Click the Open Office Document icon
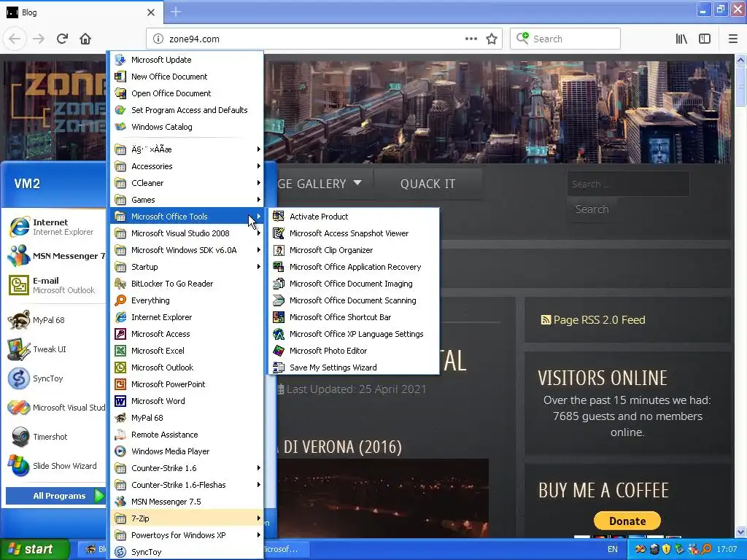The width and height of the screenshot is (747, 560). click(120, 93)
